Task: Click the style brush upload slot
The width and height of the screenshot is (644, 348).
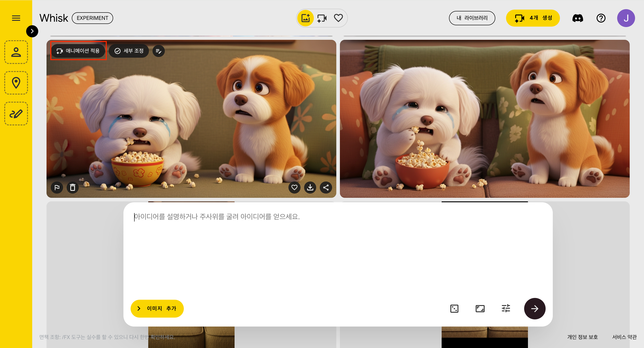Action: 16,113
